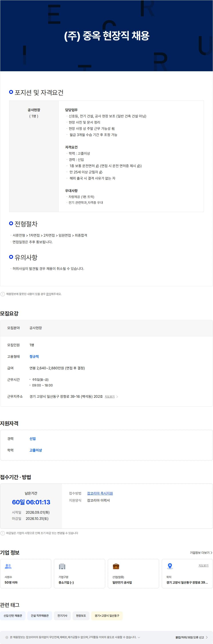Click 정규직 employment type link
The height and width of the screenshot is (644, 213).
(x=34, y=357)
